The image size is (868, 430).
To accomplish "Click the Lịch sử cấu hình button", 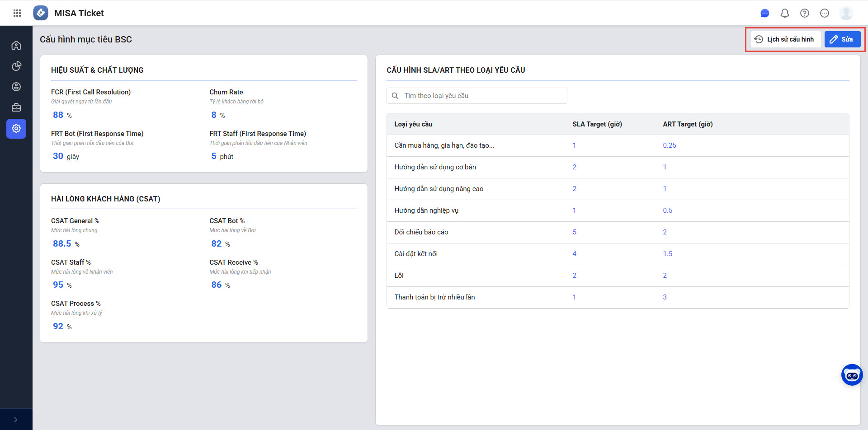I will coord(785,39).
